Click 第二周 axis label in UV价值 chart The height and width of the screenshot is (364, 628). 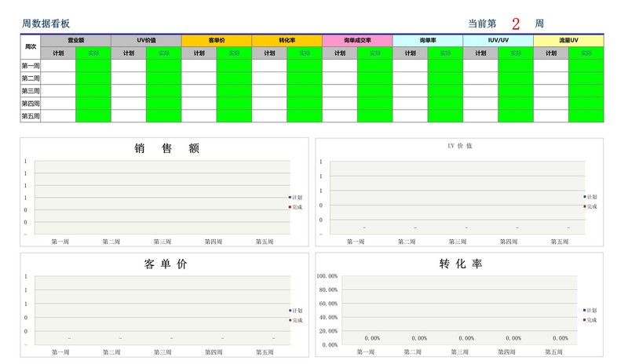(x=407, y=242)
